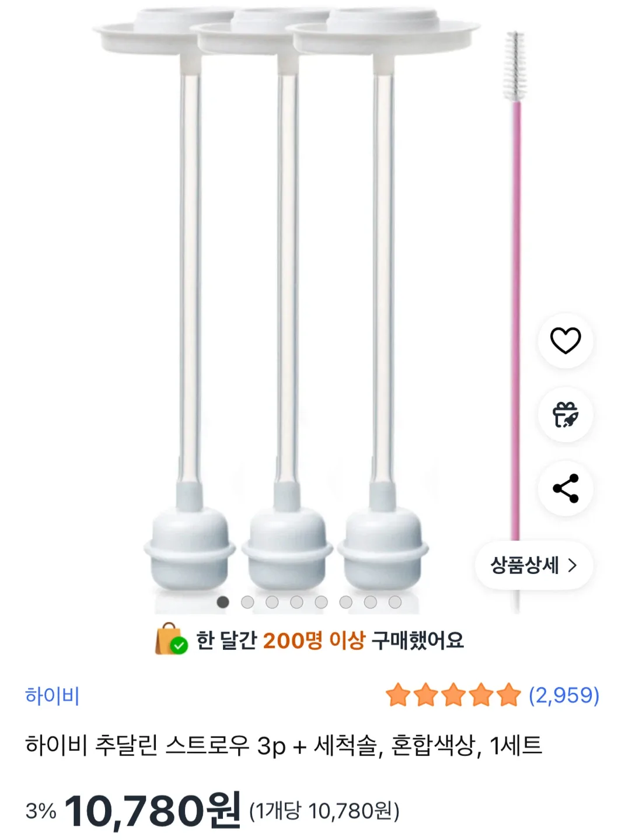This screenshot has height=840, width=618.
Task: Open the 상품상세 product details button
Action: [533, 565]
